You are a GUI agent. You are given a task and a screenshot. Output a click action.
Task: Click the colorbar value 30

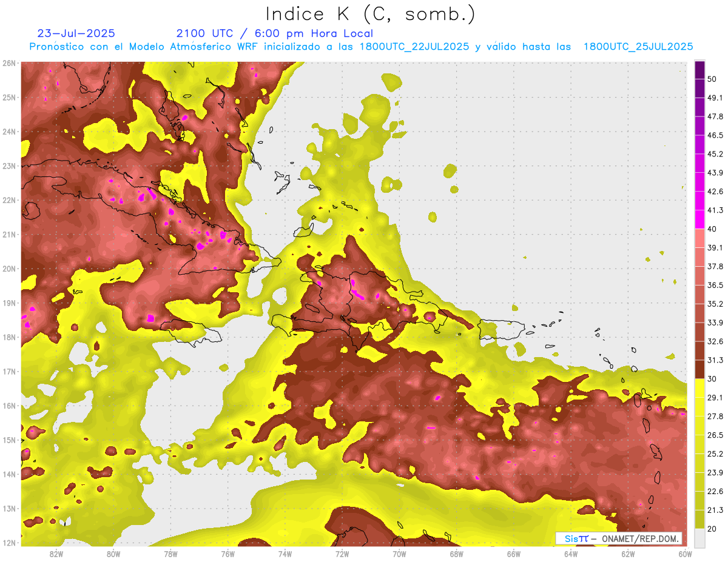pyautogui.click(x=712, y=379)
